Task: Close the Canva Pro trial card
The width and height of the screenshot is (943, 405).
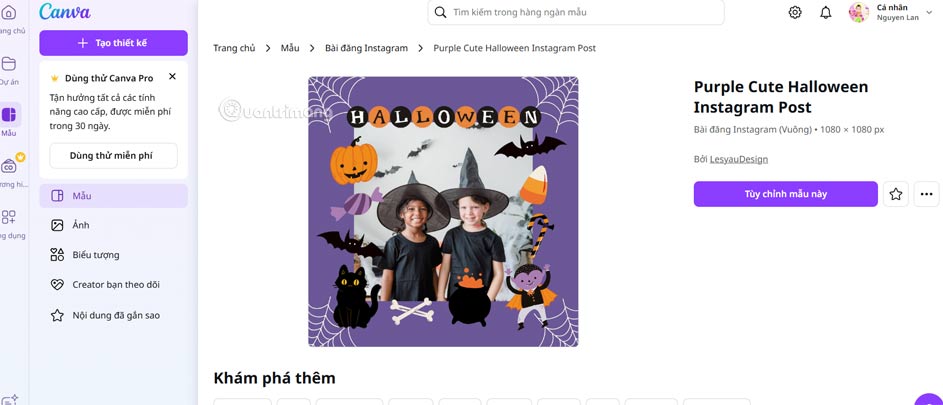Action: click(x=172, y=76)
